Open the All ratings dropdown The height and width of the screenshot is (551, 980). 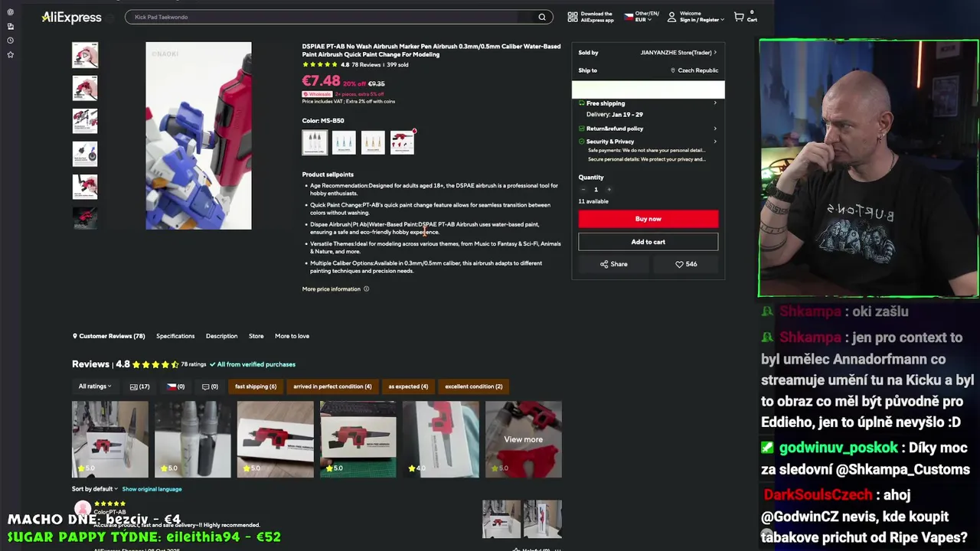point(95,386)
